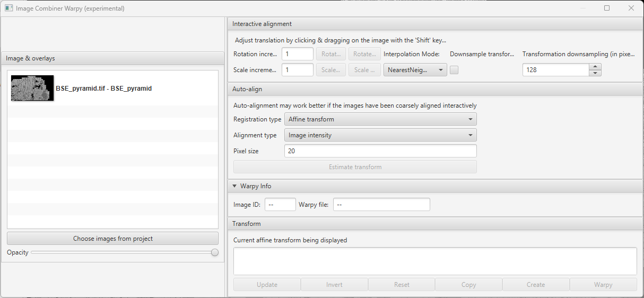The height and width of the screenshot is (298, 644).
Task: Open the Registration type Affine transform dropdown
Action: [x=380, y=119]
